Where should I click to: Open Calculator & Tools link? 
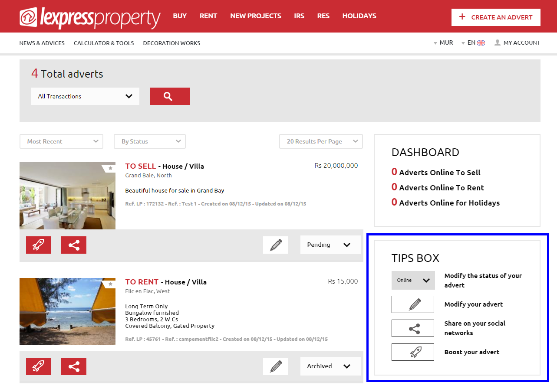[x=104, y=43]
